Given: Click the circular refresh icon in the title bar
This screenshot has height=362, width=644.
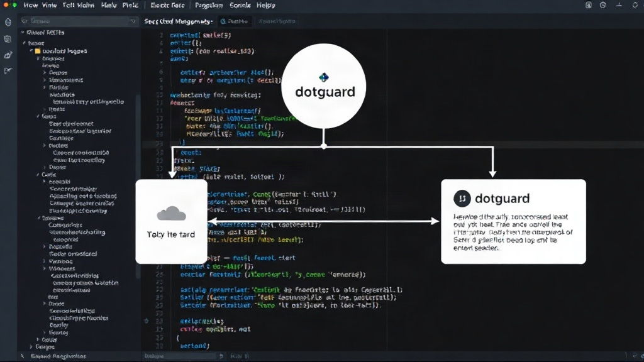Looking at the screenshot, I should point(635,5).
